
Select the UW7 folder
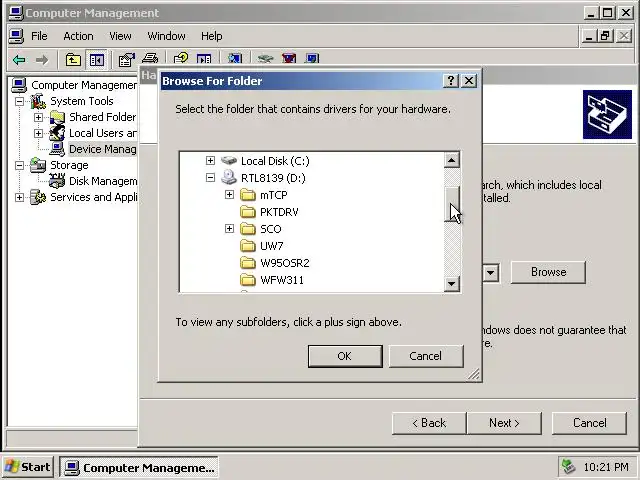(x=271, y=246)
